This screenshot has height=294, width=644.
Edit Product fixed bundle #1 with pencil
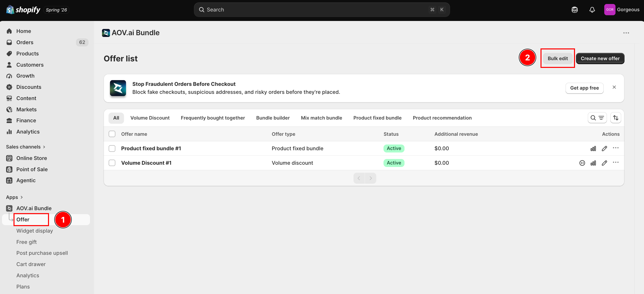(x=604, y=148)
